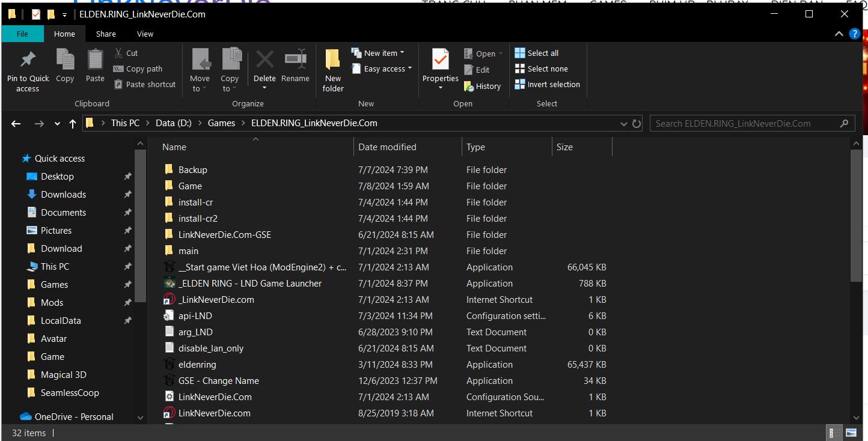Switch to the Home tab
This screenshot has width=868, height=441.
[64, 34]
